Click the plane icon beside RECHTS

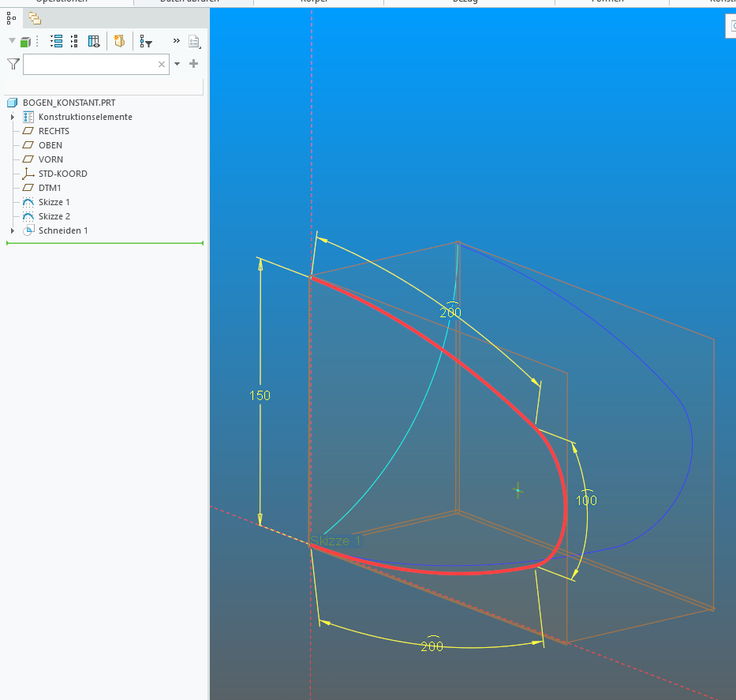[28, 131]
